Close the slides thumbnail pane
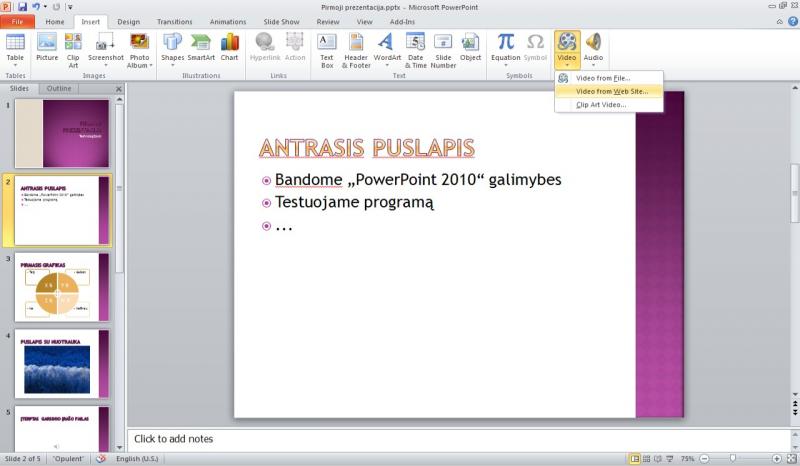 point(119,89)
